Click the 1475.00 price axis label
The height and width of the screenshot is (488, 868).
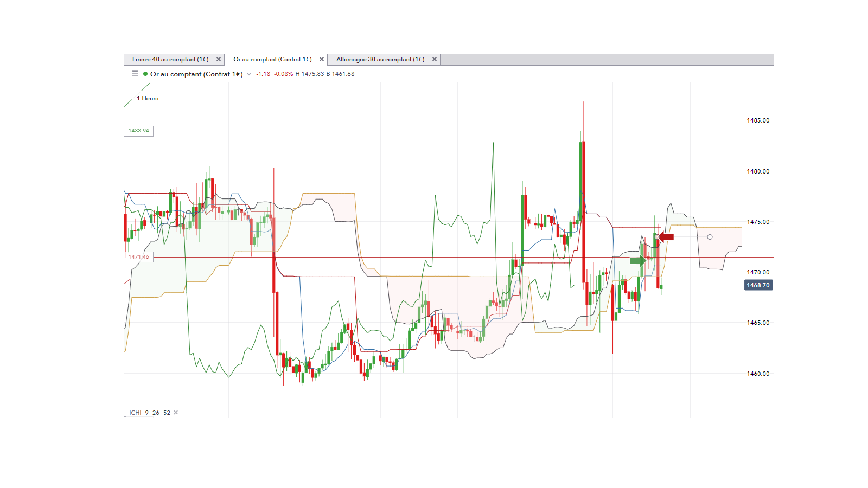click(x=758, y=222)
